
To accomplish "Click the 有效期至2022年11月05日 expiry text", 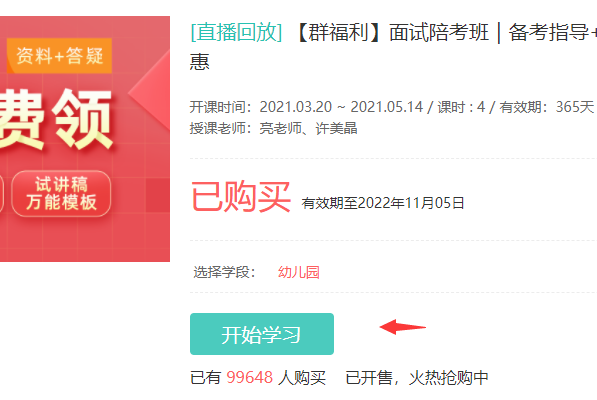I will click(x=383, y=203).
